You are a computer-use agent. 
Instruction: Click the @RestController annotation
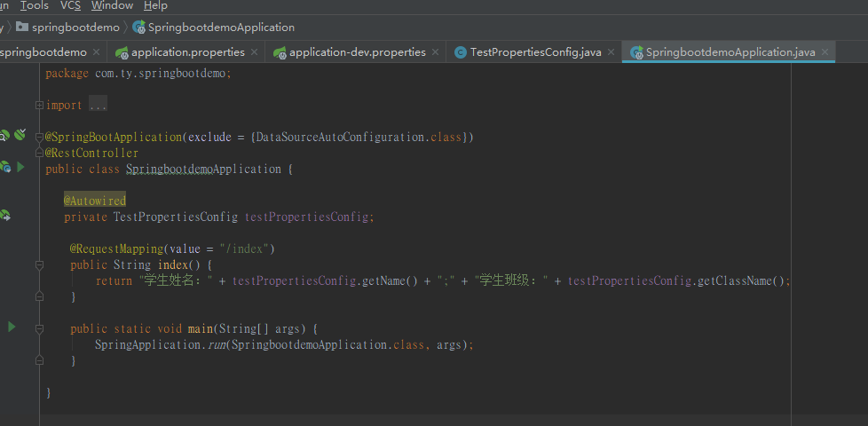pyautogui.click(x=92, y=153)
